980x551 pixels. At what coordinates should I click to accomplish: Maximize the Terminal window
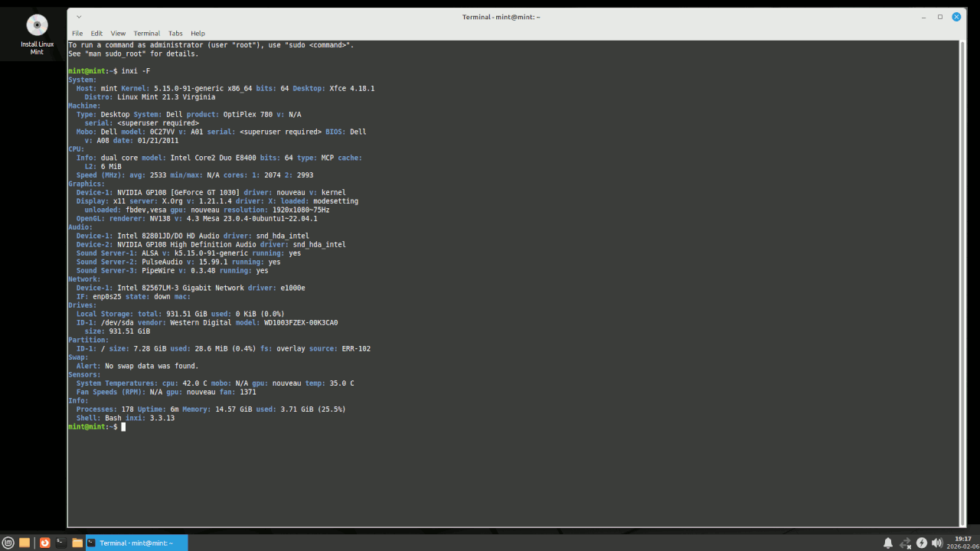tap(940, 16)
